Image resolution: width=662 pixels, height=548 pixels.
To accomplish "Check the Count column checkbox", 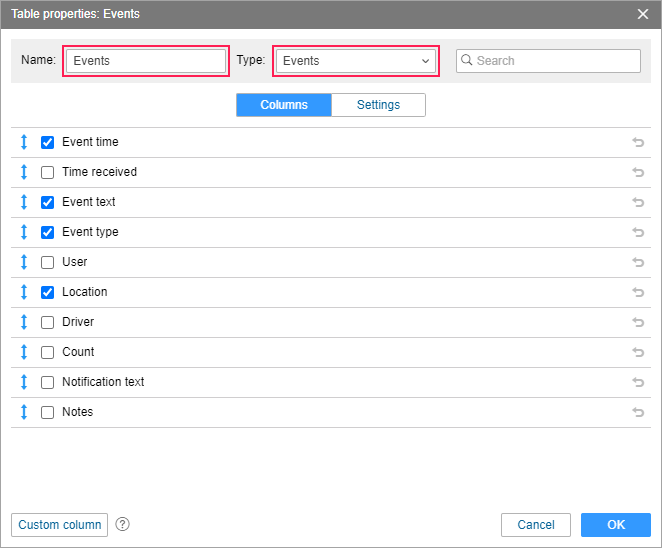I will [x=47, y=352].
